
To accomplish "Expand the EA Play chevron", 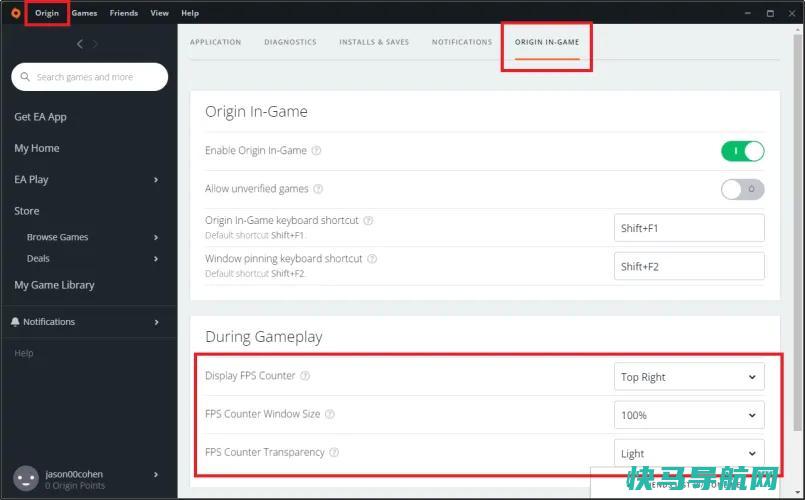I will pos(156,180).
